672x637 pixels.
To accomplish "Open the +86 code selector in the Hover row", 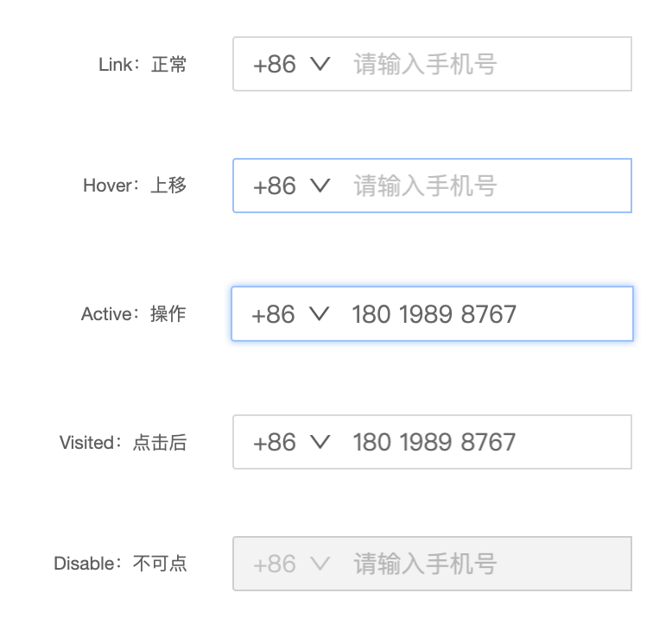I will point(275,186).
